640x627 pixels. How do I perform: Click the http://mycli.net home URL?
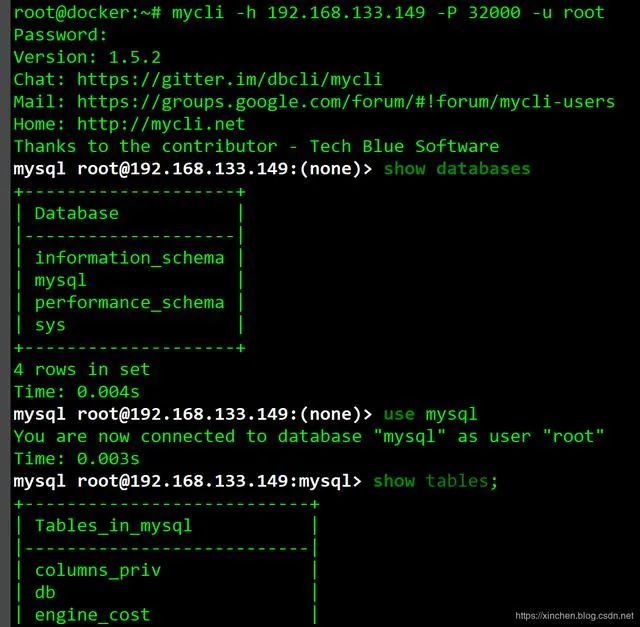[x=161, y=124]
